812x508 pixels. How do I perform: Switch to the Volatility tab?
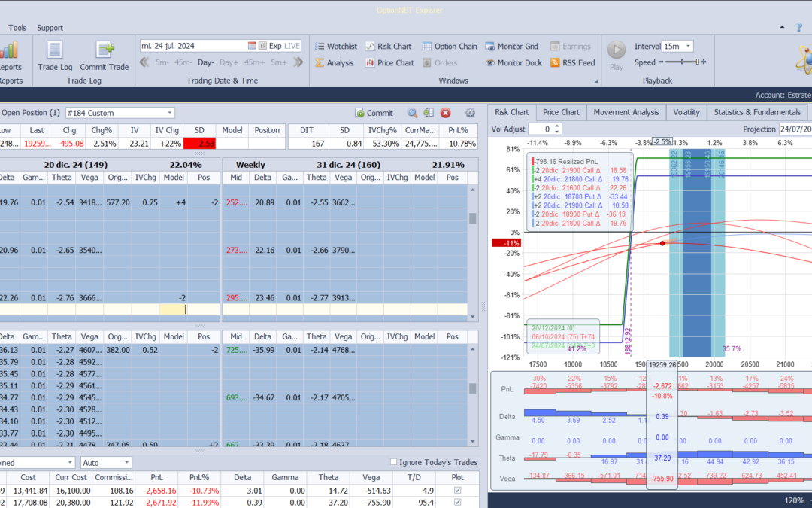pos(686,112)
